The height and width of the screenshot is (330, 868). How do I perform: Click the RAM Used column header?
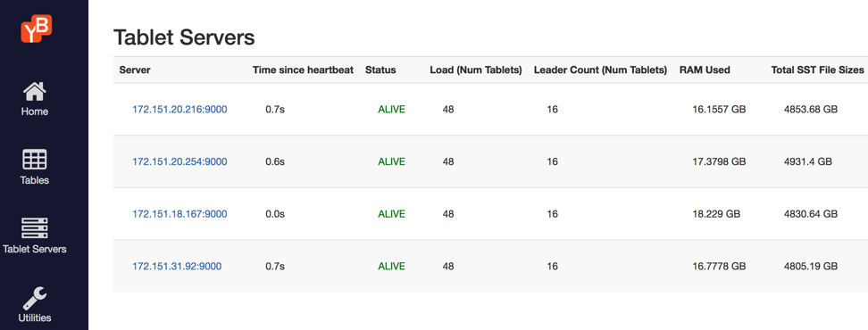pyautogui.click(x=705, y=70)
